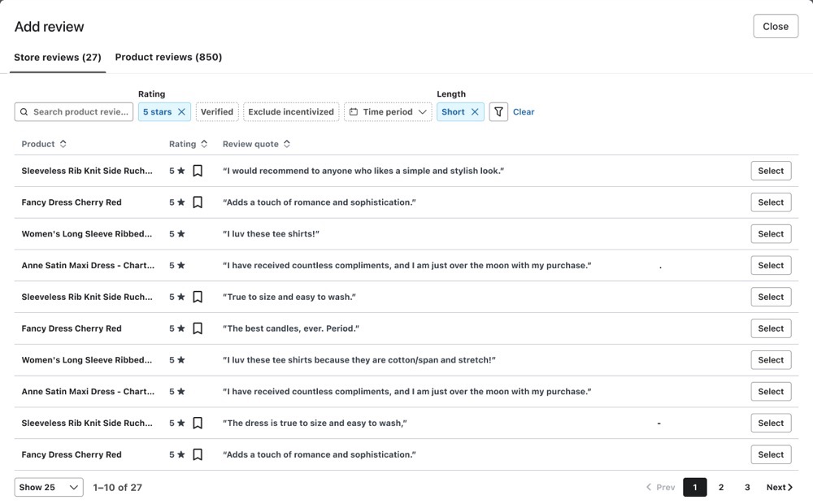Image resolution: width=813 pixels, height=504 pixels.
Task: Switch to Product reviews tab
Action: tap(168, 57)
